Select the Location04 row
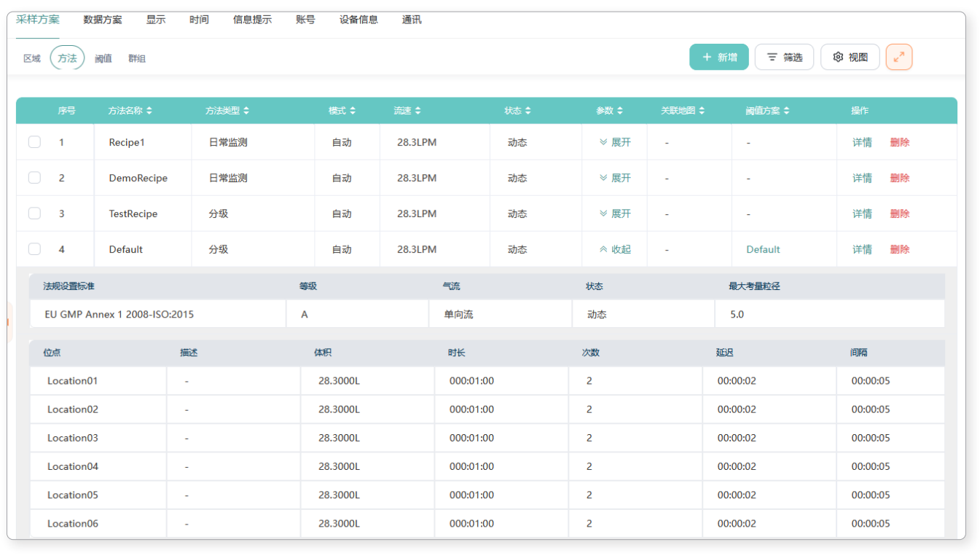The image size is (980, 558). 487,466
